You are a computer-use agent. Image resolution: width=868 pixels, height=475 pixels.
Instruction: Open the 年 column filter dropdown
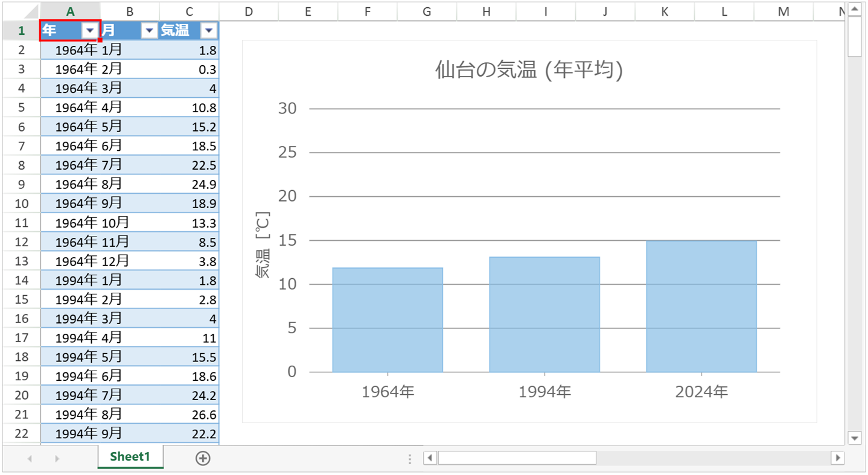click(x=90, y=31)
